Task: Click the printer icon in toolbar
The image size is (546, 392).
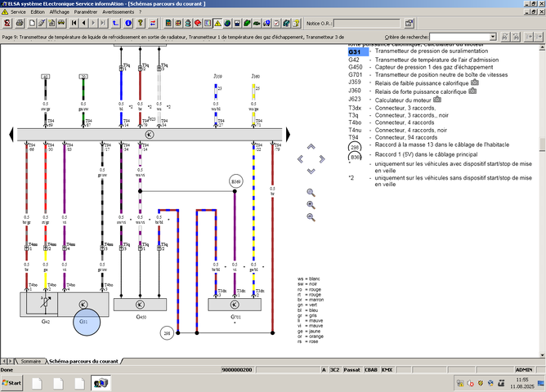Action: click(x=20, y=24)
